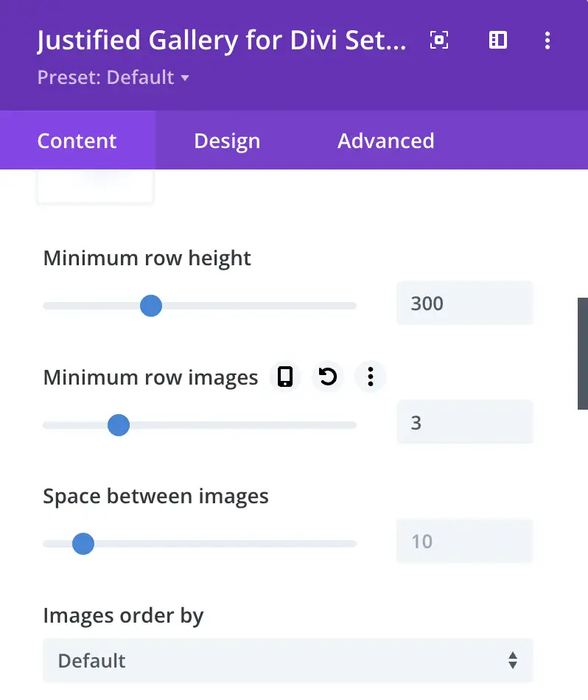This screenshot has height=700, width=588.
Task: Click the Minimum row images slider handle
Action: click(119, 424)
